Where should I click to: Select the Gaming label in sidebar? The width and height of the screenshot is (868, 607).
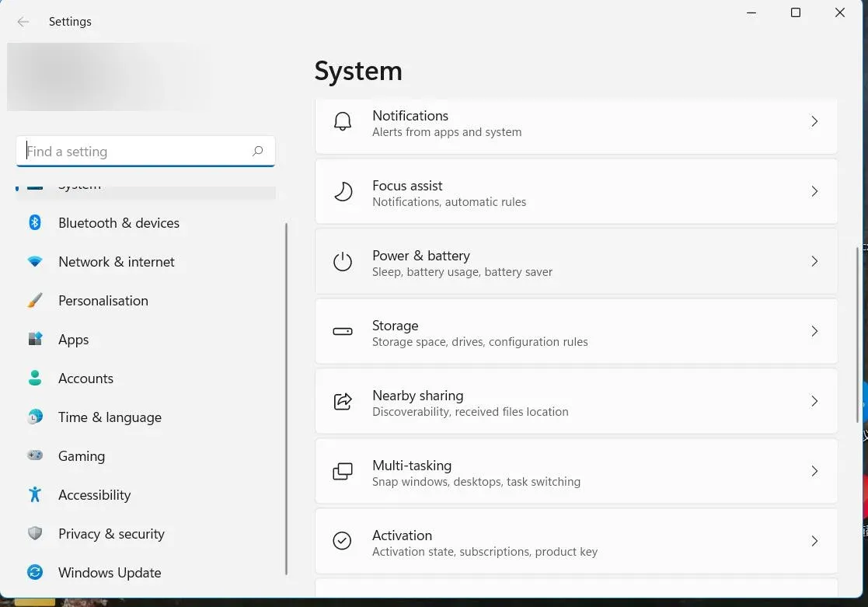pos(82,455)
